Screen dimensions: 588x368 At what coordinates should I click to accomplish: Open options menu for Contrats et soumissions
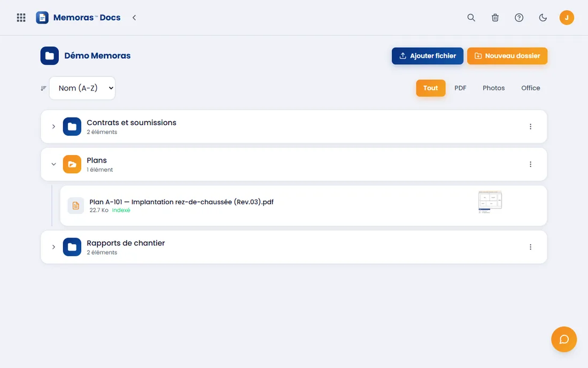pyautogui.click(x=530, y=127)
